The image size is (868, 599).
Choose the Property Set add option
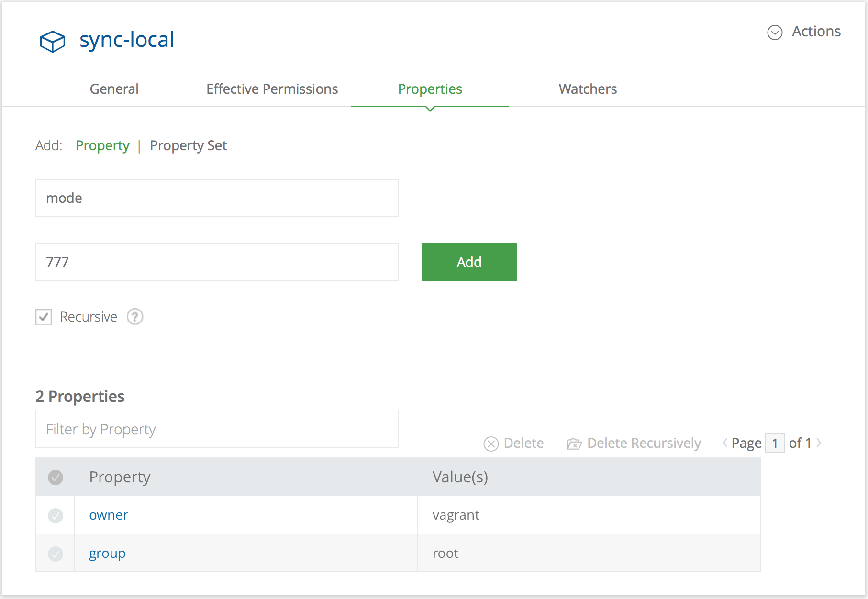(x=188, y=145)
